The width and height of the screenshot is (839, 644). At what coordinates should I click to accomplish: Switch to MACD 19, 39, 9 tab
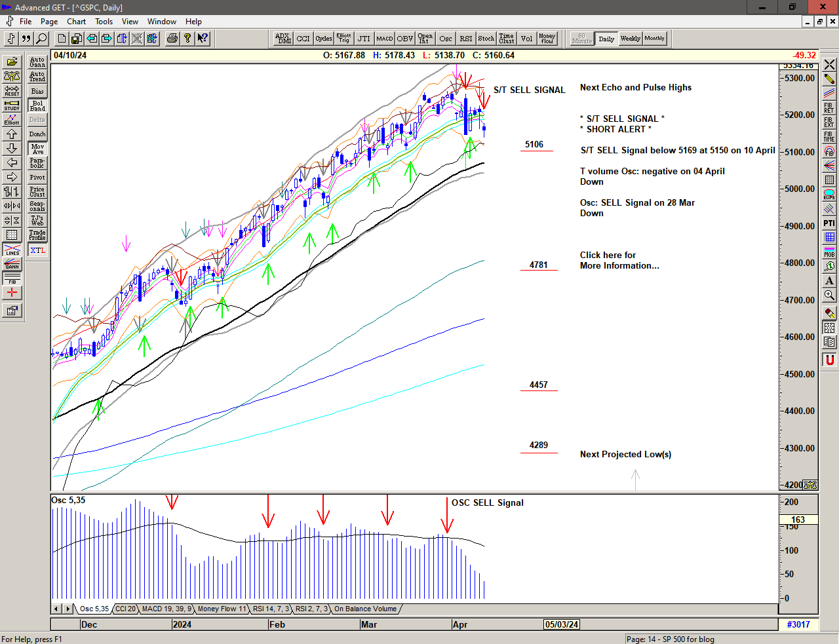[166, 609]
